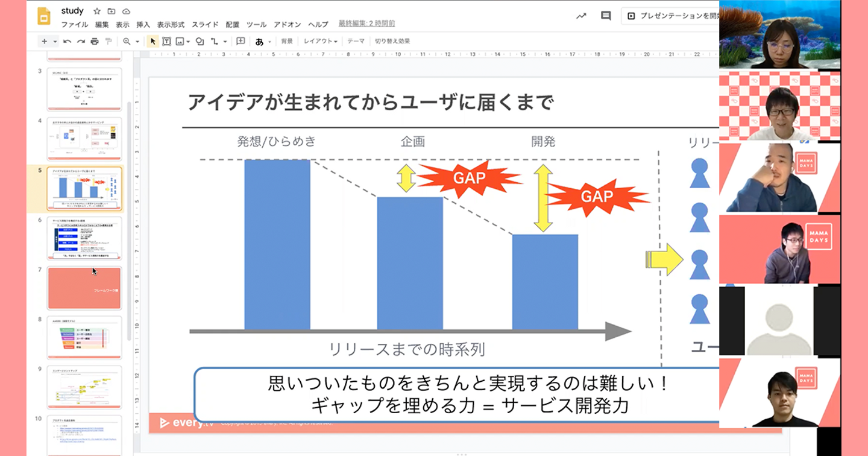Star the study presentation
Screen dimensions: 868x456
[x=97, y=11]
